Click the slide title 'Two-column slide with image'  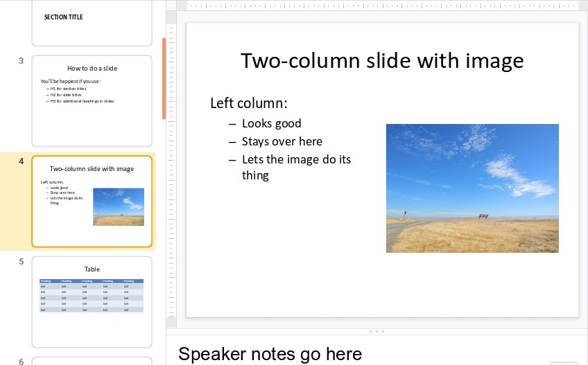[382, 61]
